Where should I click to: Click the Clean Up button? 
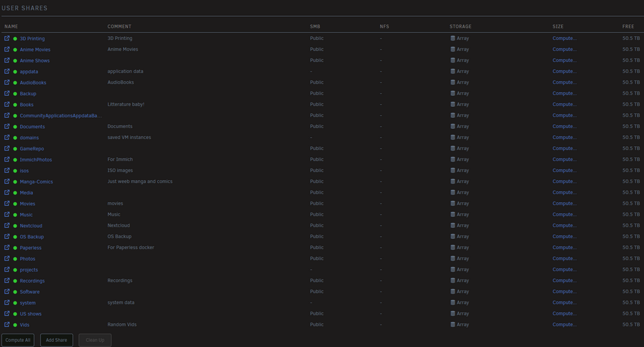click(95, 340)
